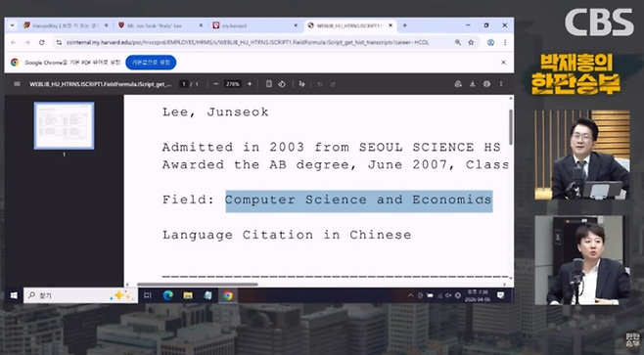Open Chrome's three-dot menu
The height and width of the screenshot is (355, 644).
tap(505, 42)
